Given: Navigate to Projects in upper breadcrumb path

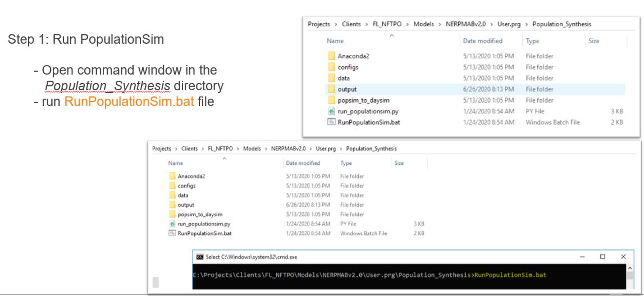Looking at the screenshot, I should click(x=318, y=24).
